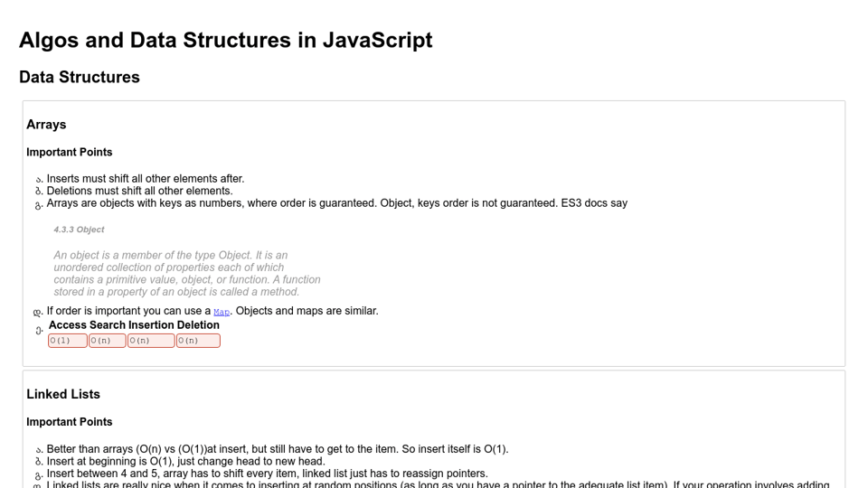Click the Important Points heading under Linked Lists
This screenshot has height=488, width=868.
click(x=70, y=422)
